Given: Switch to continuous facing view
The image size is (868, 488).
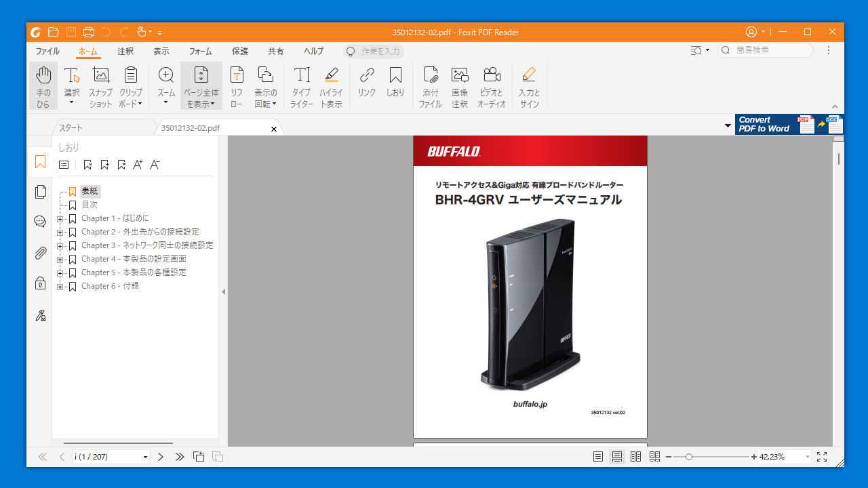Looking at the screenshot, I should [x=654, y=457].
